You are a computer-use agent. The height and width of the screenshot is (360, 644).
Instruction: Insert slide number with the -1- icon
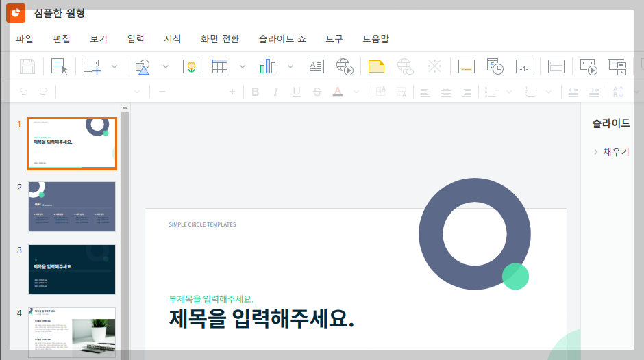(524, 66)
